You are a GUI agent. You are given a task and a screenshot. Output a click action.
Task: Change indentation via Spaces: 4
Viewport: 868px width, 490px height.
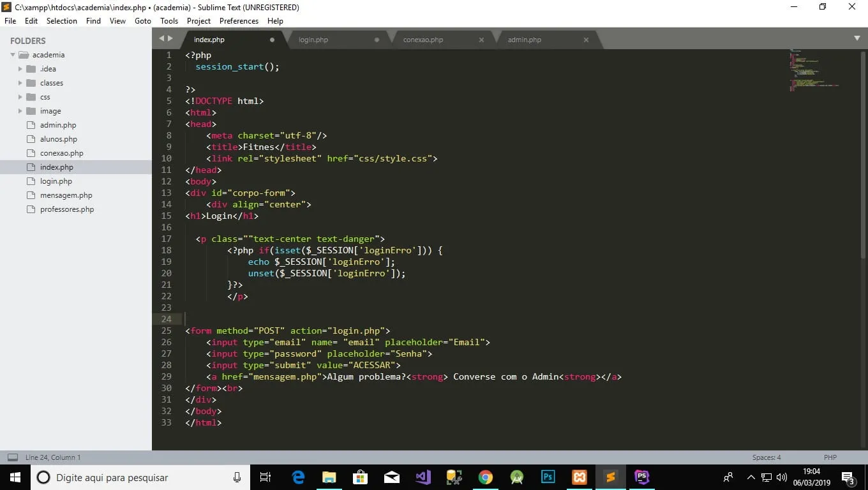pos(766,457)
